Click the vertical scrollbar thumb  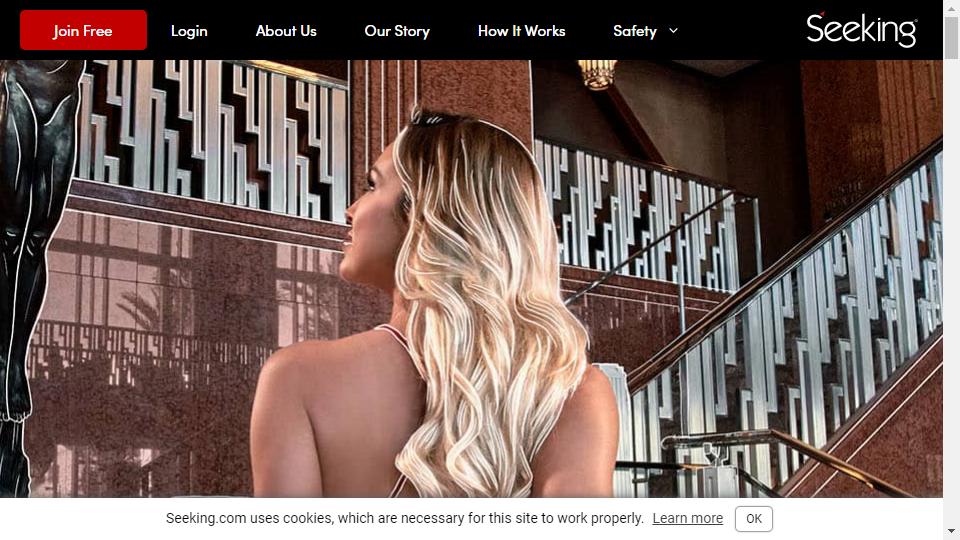(x=951, y=37)
